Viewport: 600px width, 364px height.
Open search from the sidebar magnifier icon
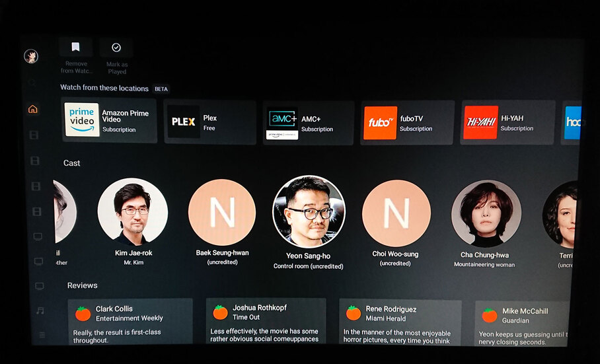tap(32, 83)
